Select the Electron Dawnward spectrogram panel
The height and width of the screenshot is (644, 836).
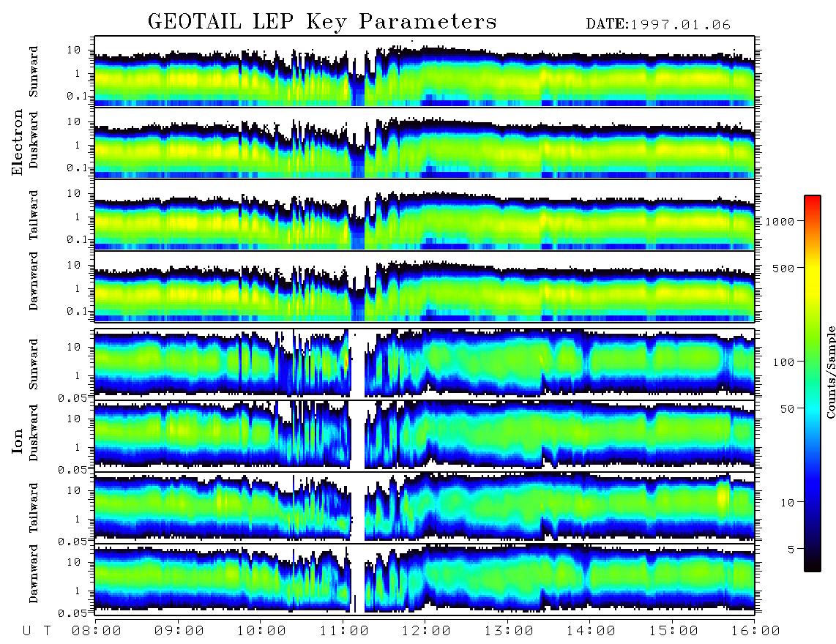point(425,286)
